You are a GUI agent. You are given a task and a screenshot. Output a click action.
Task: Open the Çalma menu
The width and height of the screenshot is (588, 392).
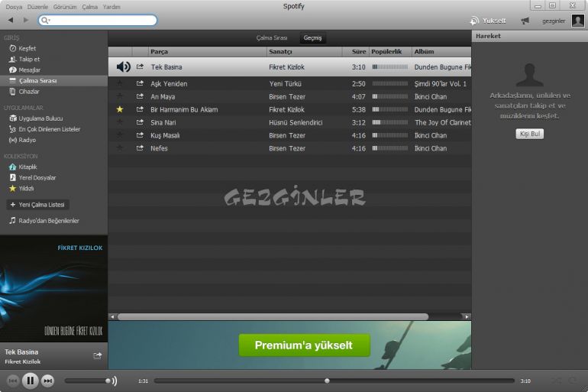point(89,7)
